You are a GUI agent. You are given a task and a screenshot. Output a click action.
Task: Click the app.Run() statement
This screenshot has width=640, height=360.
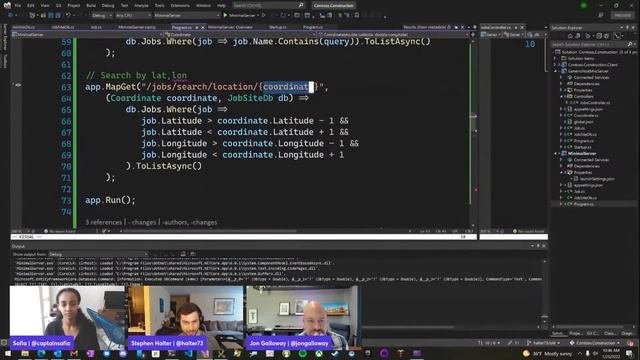coord(110,200)
